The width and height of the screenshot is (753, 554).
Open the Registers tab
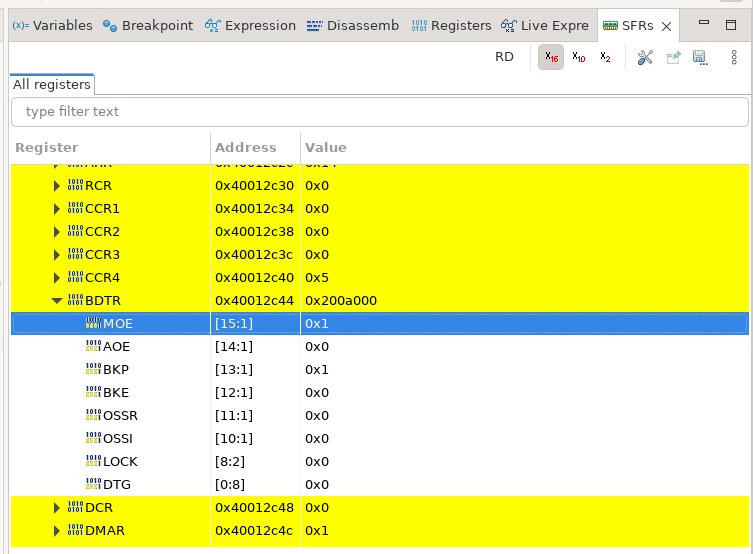[451, 25]
